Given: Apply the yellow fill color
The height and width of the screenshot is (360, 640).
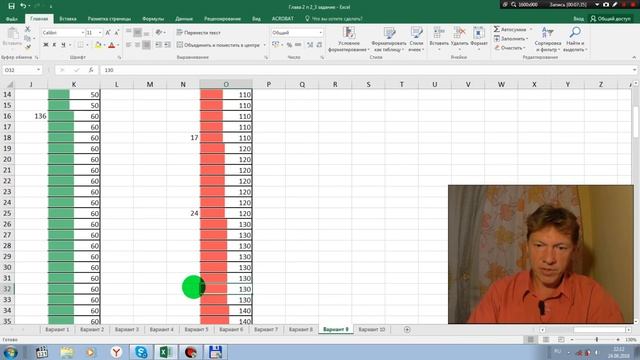Looking at the screenshot, I should click(98, 45).
